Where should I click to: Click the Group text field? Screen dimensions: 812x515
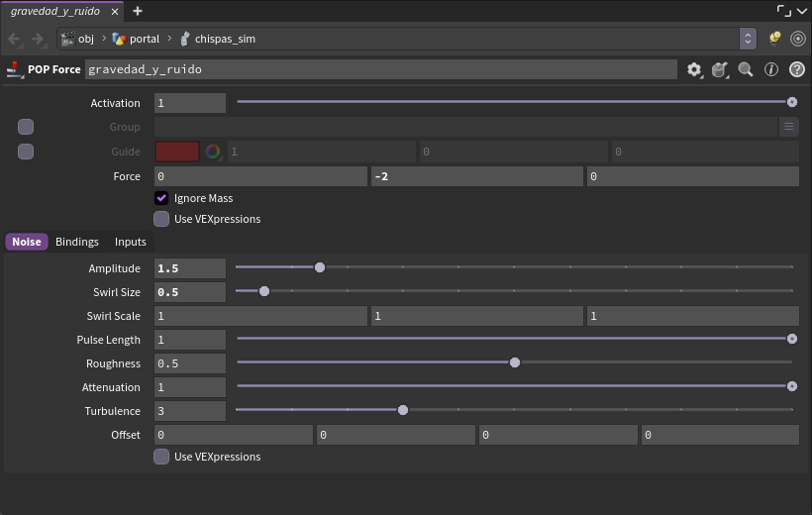[465, 127]
